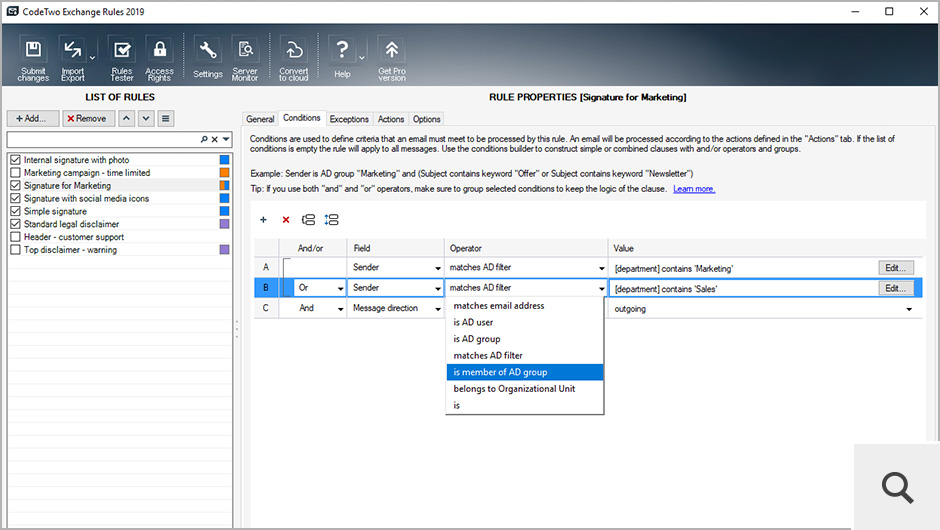
Task: Expand the rules search options arrow
Action: click(x=226, y=139)
